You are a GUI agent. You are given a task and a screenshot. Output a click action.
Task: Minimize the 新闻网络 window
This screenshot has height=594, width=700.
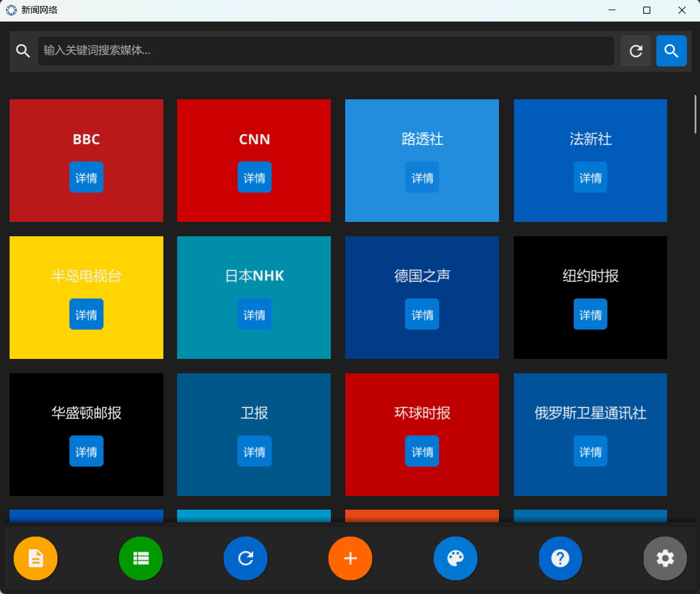point(612,10)
